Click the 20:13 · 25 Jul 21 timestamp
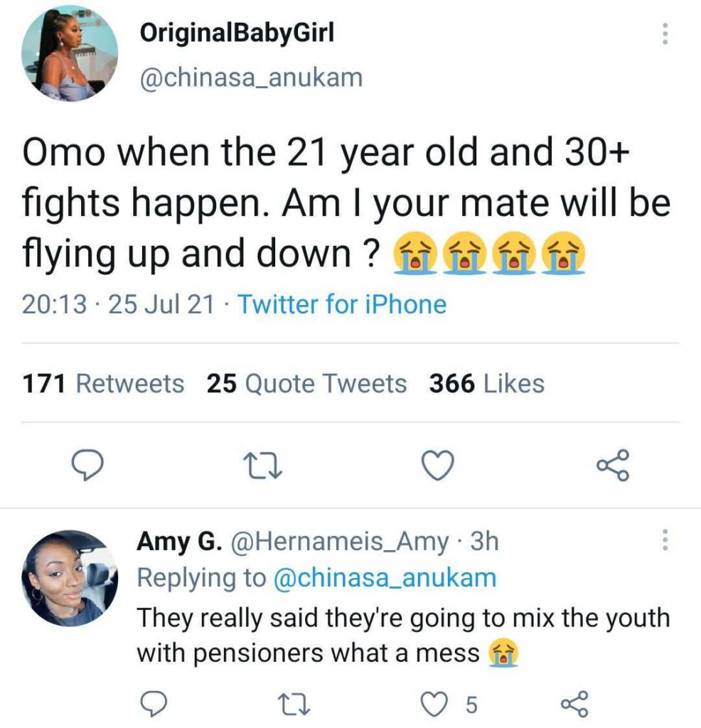701x728 pixels. pyautogui.click(x=118, y=304)
